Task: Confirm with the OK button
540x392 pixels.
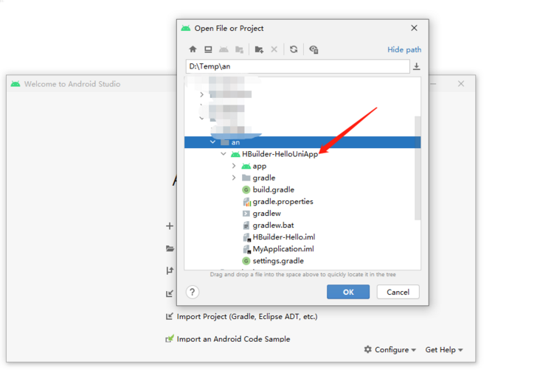Action: (348, 292)
